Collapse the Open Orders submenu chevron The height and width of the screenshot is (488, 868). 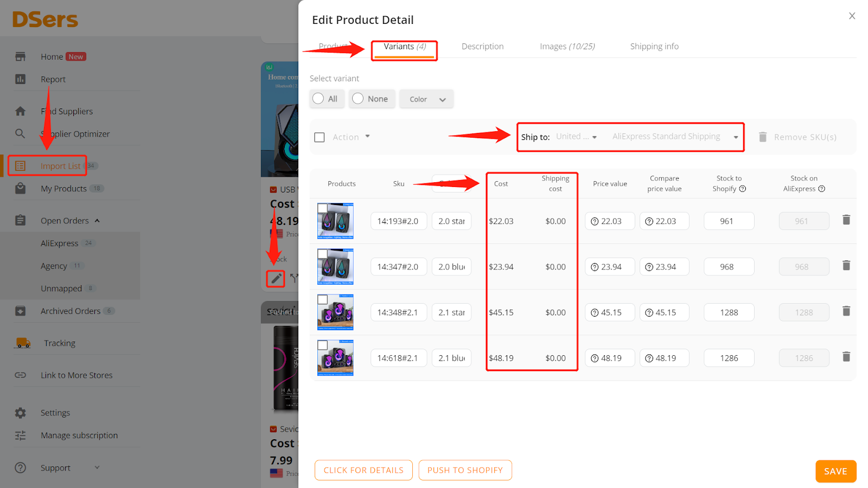(x=97, y=221)
